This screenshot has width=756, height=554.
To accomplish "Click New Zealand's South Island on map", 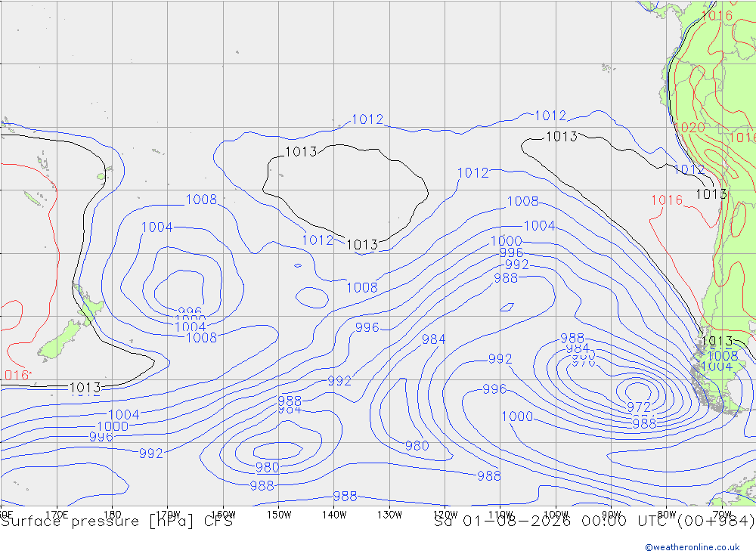I will point(60,340).
